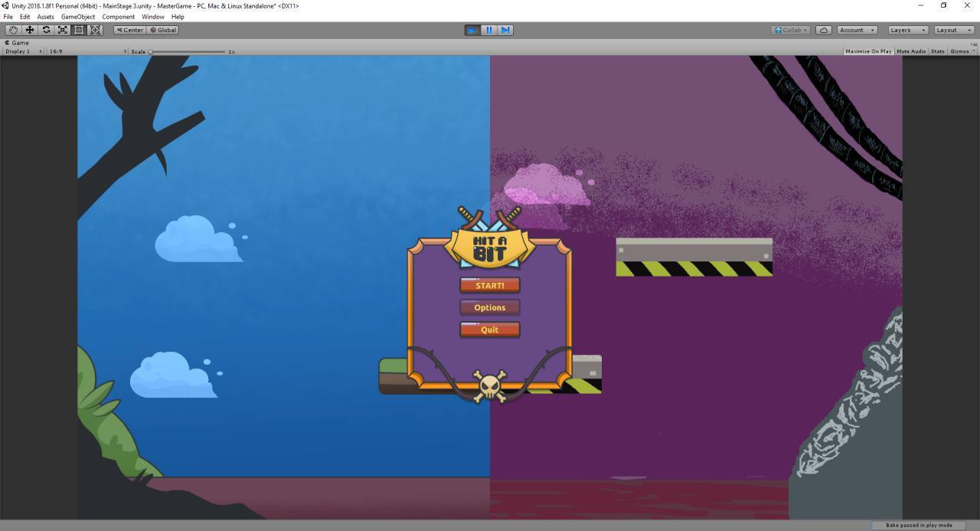
Task: Open the Window menu
Action: click(152, 17)
